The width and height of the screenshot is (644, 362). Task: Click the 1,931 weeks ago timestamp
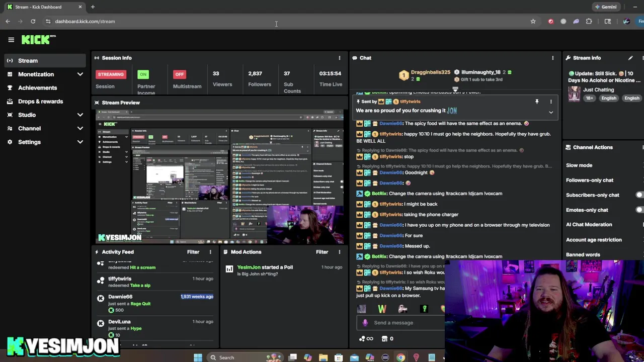click(197, 297)
